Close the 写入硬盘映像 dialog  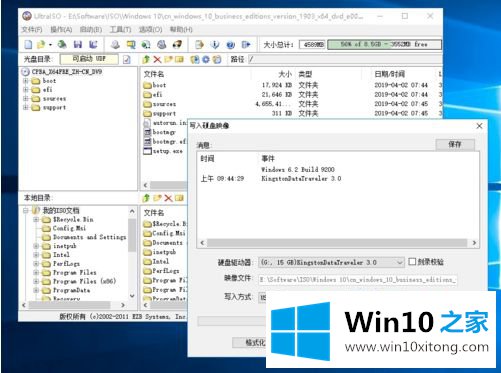click(479, 126)
